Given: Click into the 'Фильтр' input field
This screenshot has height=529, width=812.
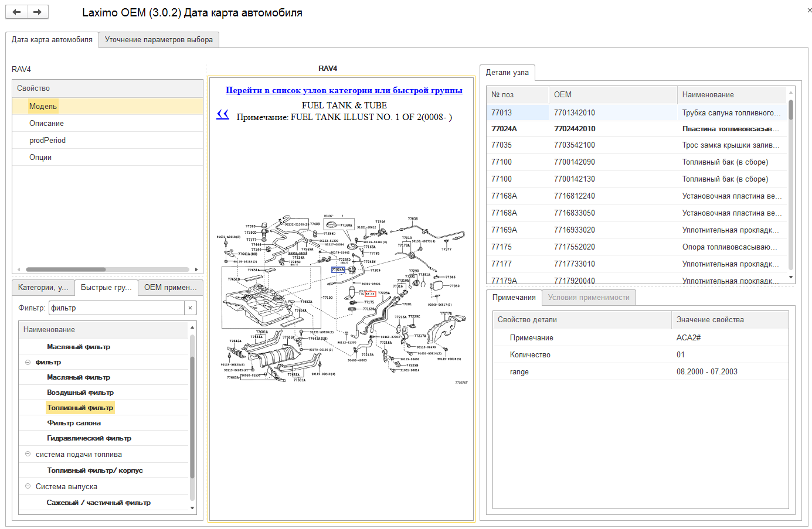Looking at the screenshot, I should 116,308.
